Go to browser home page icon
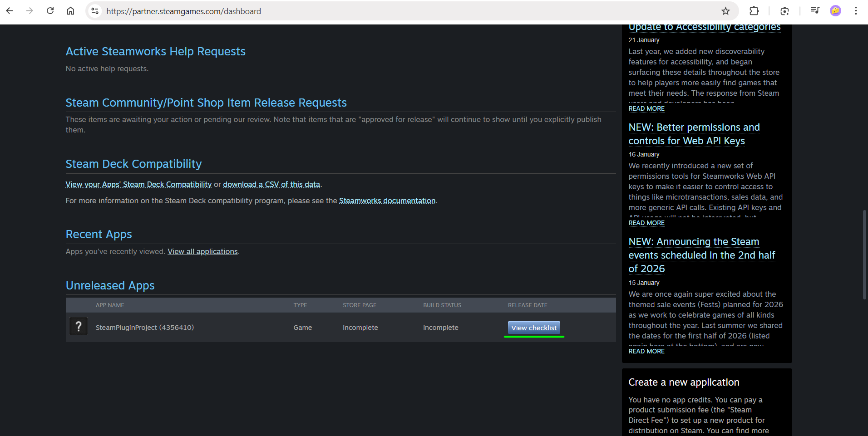 point(71,11)
